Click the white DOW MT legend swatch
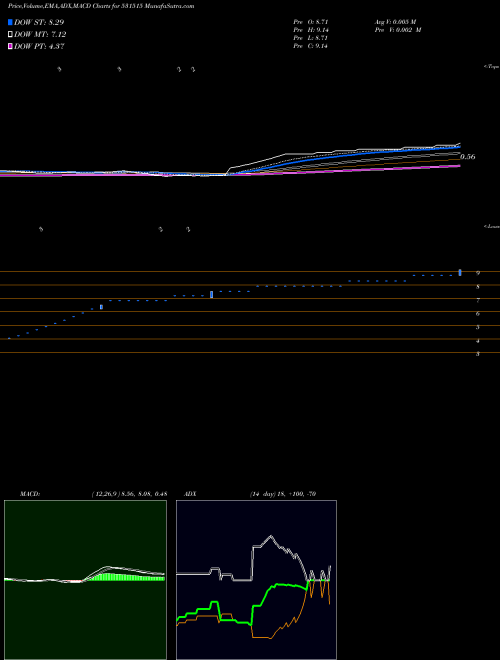The image size is (500, 660). click(10, 35)
